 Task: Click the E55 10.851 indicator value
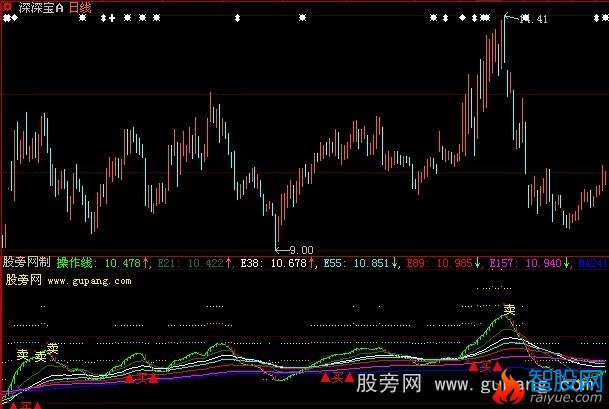point(360,263)
